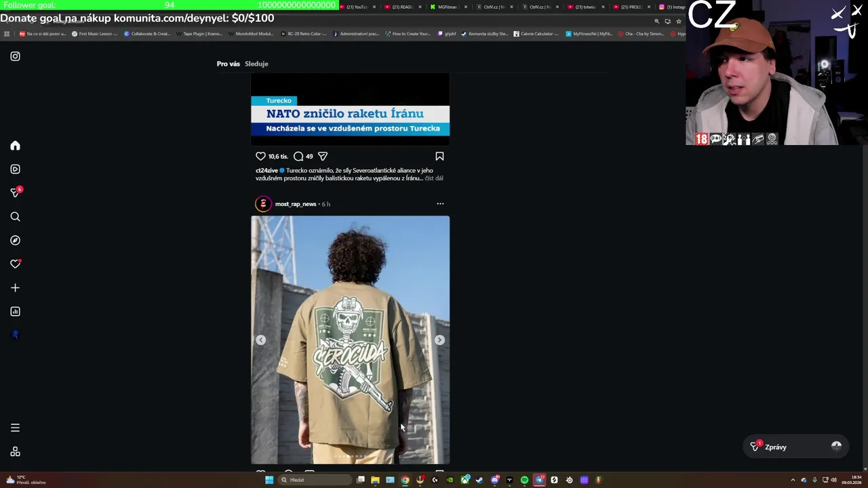Open the hamburger More menu
The width and height of the screenshot is (868, 488).
coord(15,428)
